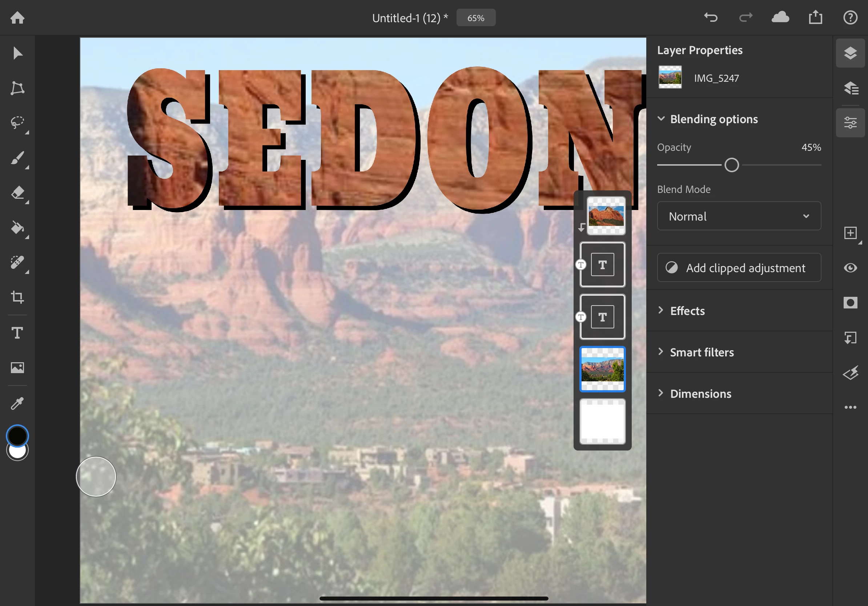This screenshot has height=606, width=868.
Task: Select the Eraser tool
Action: coord(17,193)
